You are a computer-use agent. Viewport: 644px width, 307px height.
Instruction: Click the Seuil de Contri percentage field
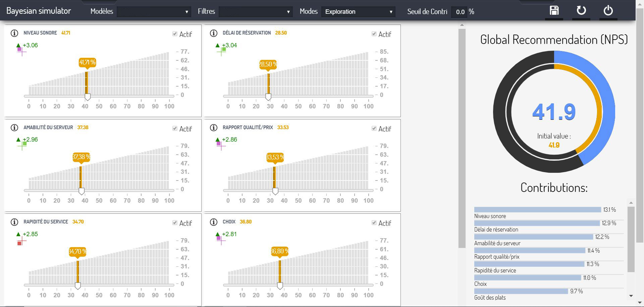tap(460, 12)
